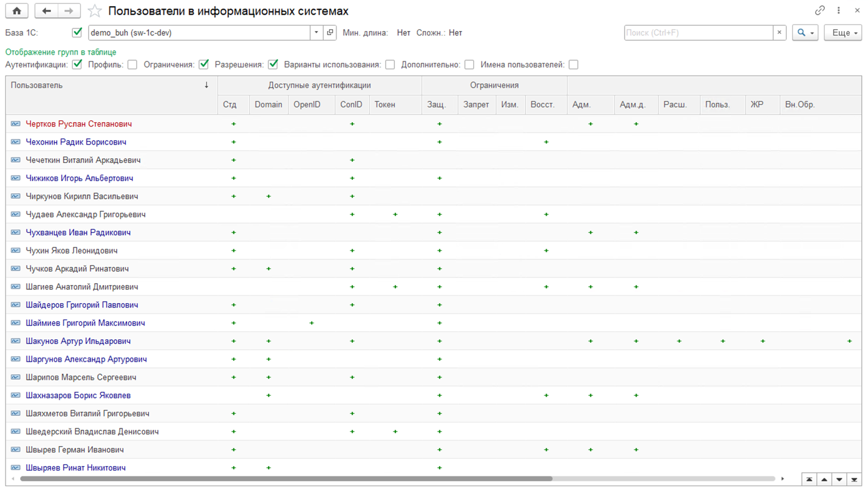
Task: Open the magnifier search options dropdown
Action: [x=805, y=33]
